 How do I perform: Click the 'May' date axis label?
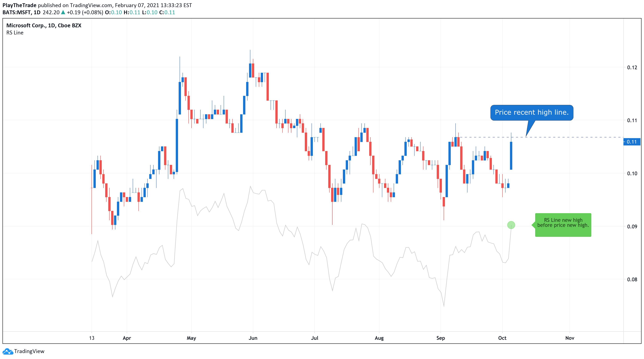(191, 338)
